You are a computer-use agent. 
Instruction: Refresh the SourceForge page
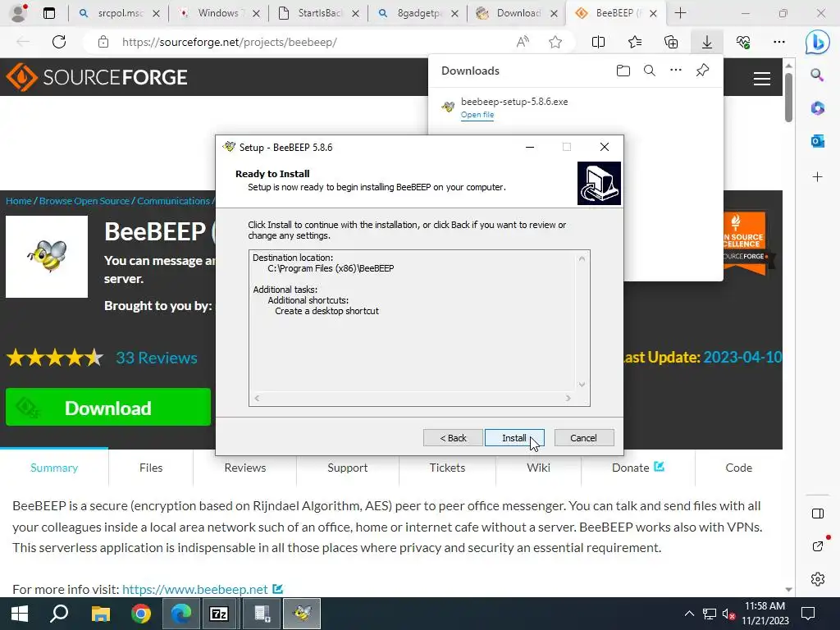(x=59, y=42)
